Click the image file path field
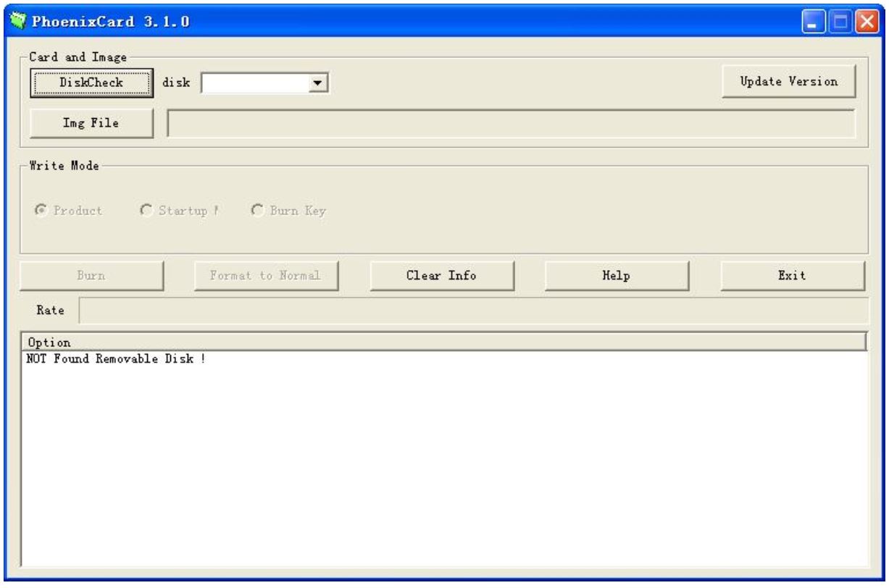This screenshot has width=889, height=588. [x=511, y=123]
